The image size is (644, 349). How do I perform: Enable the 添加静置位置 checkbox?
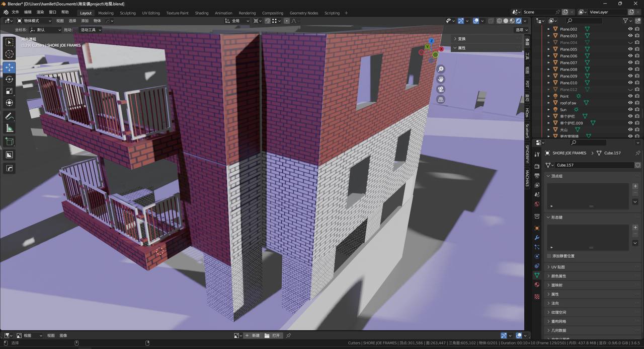[x=549, y=256]
